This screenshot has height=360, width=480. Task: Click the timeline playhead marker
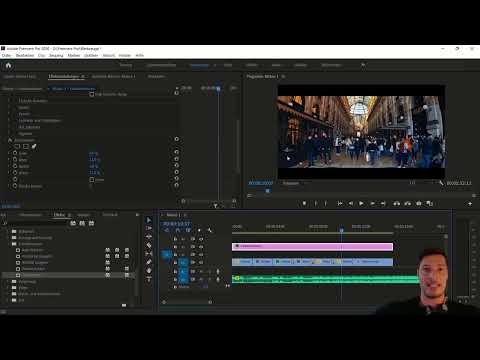(x=341, y=230)
